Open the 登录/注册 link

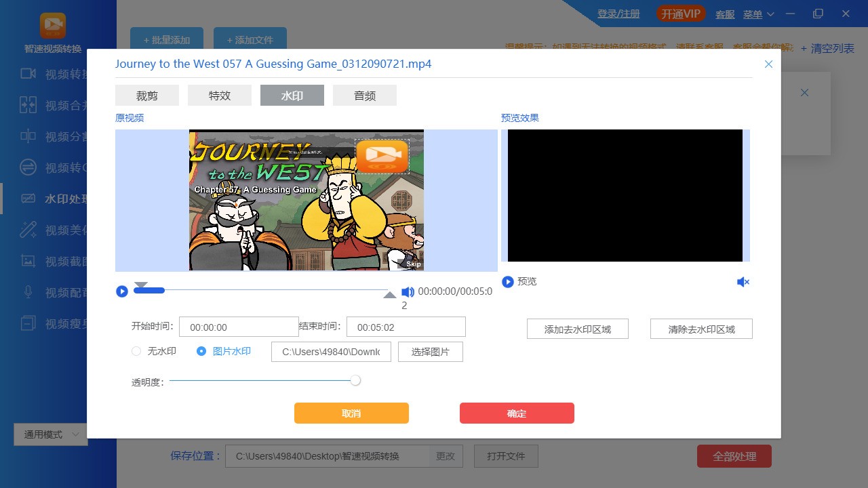(x=618, y=14)
